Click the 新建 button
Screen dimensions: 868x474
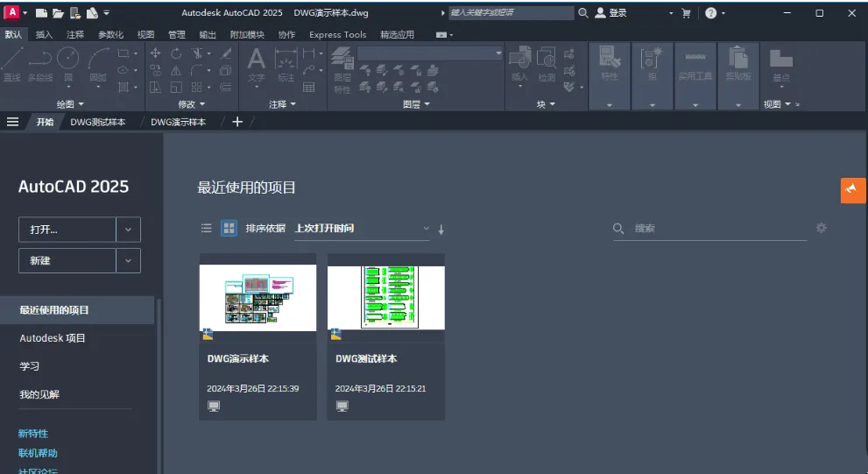67,260
